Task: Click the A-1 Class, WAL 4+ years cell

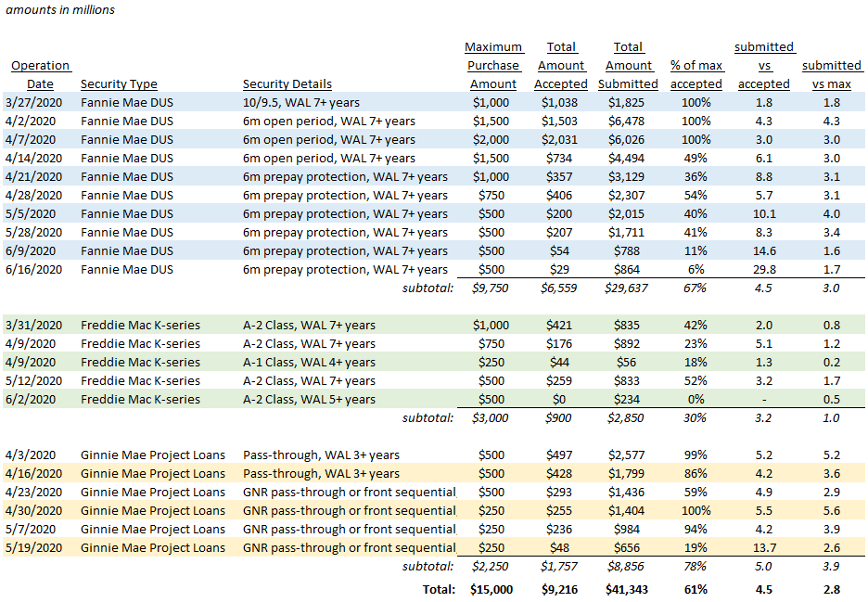Action: tap(309, 363)
